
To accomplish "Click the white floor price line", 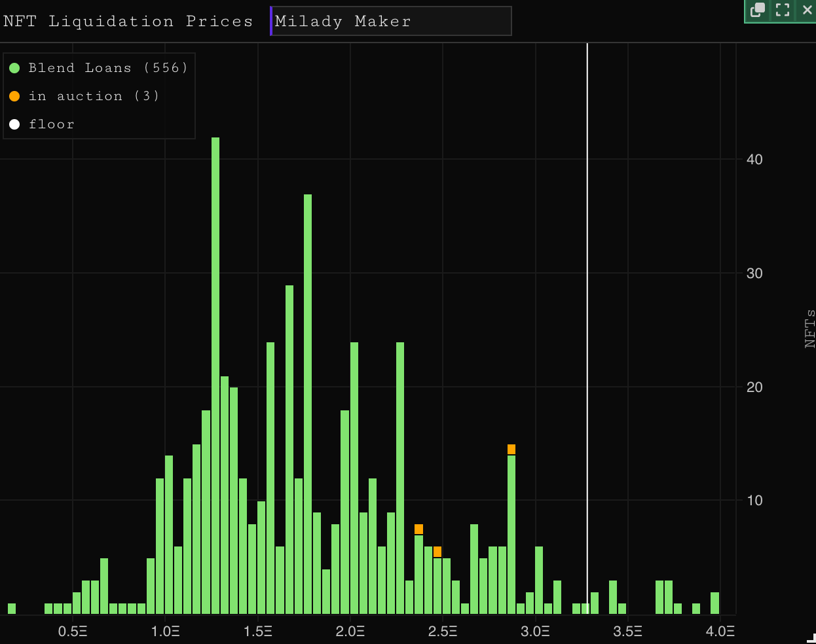I will [x=587, y=329].
